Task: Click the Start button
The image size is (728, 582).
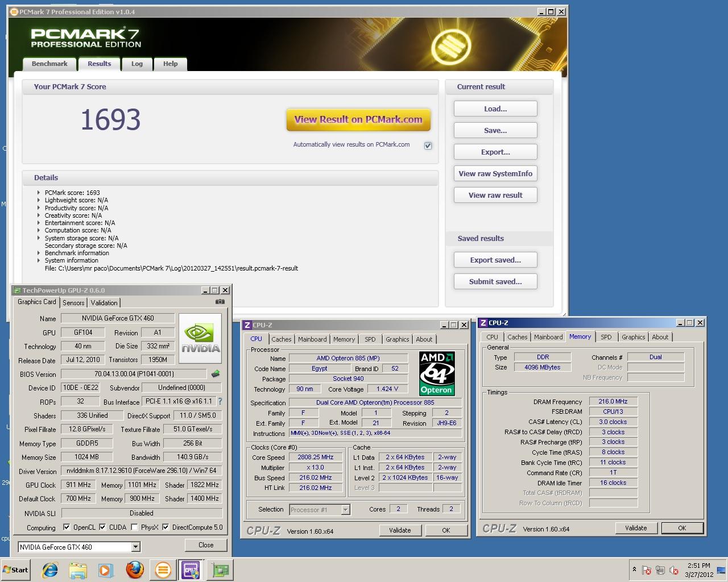Action: tap(16, 569)
